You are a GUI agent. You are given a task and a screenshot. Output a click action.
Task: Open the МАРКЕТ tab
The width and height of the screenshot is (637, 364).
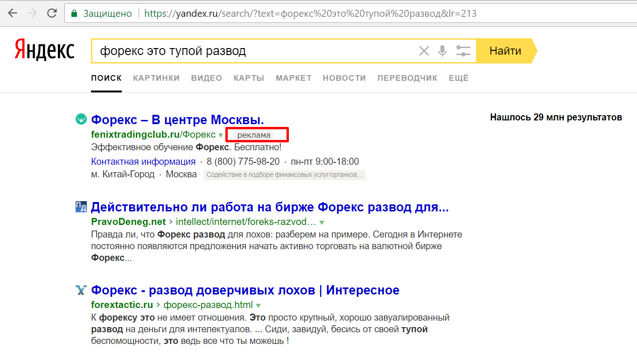tap(294, 78)
